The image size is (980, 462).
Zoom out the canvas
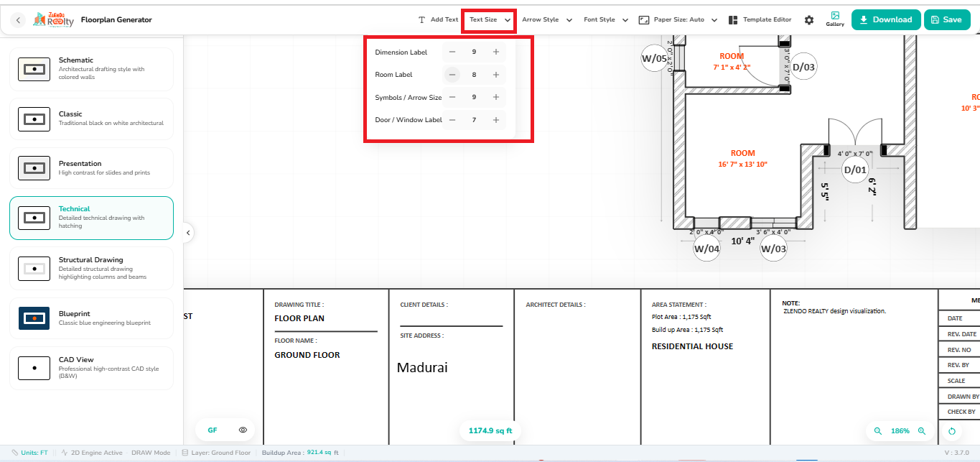coord(877,431)
